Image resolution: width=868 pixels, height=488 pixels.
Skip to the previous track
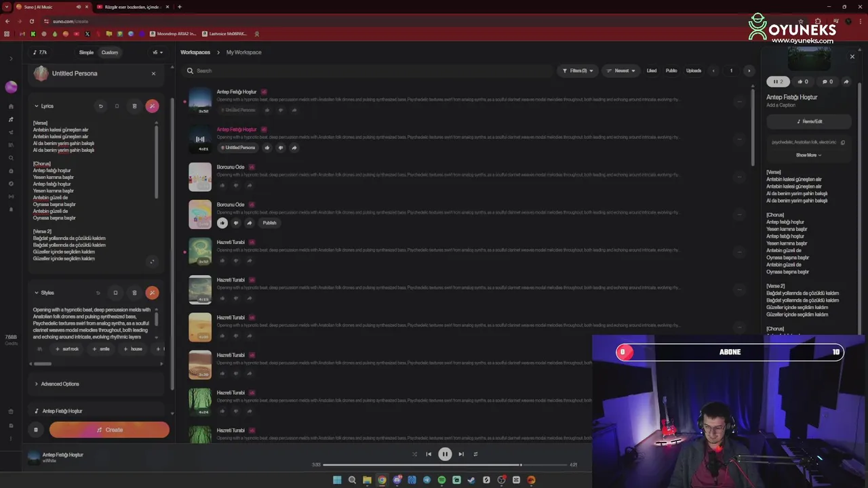tap(429, 454)
